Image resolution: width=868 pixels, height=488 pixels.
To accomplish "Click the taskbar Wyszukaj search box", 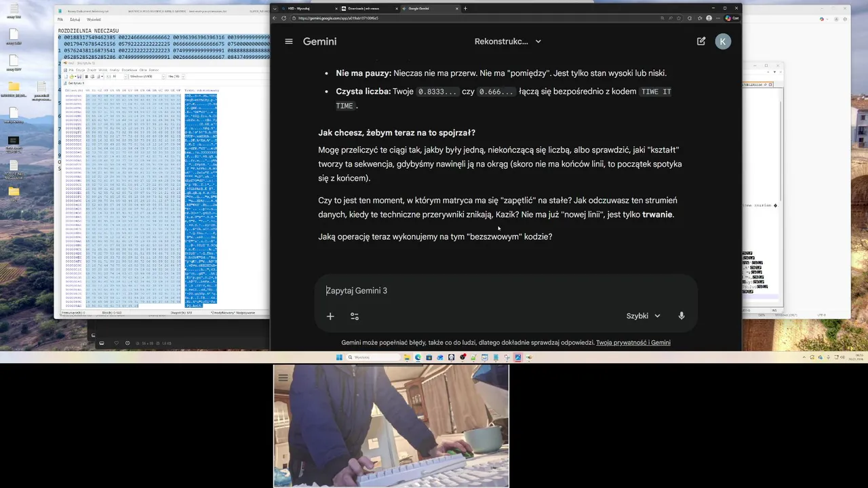I will (373, 357).
